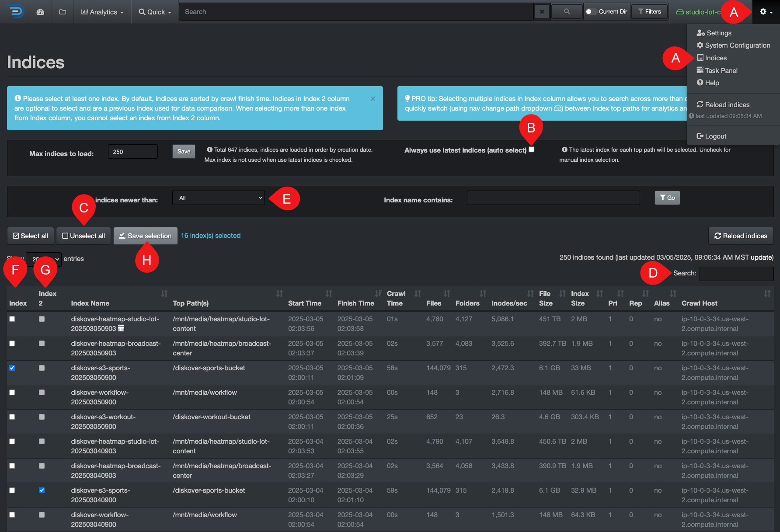Click the search magnifier button
Viewport: 780px width, 532px height.
point(567,12)
